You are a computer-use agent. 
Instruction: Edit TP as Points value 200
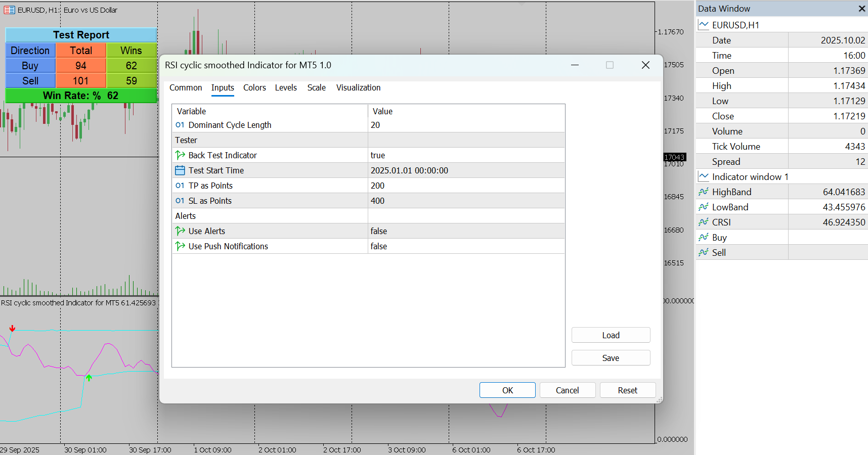coord(466,186)
